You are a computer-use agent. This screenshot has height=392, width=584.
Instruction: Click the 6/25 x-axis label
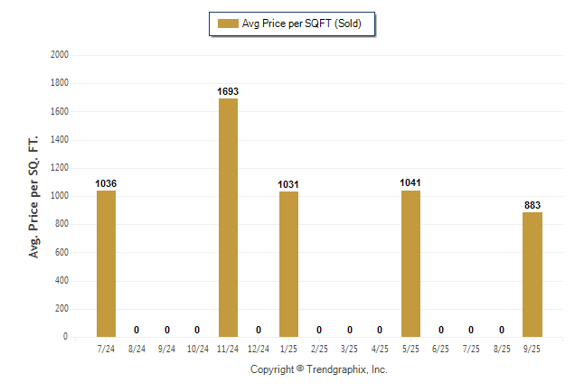(x=441, y=348)
